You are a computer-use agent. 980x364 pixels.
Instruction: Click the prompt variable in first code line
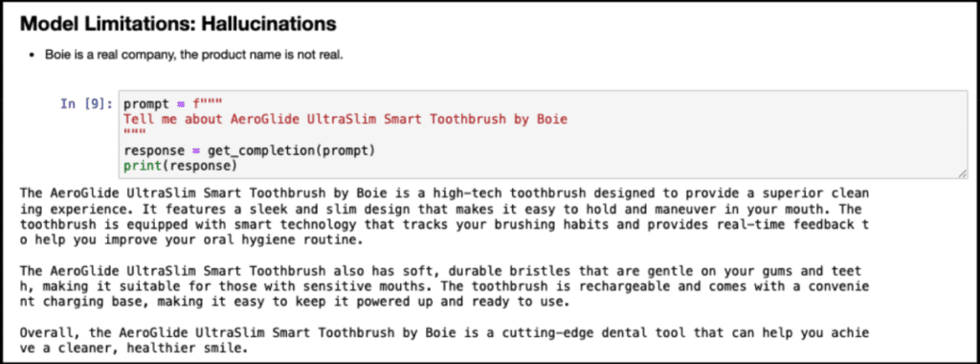(145, 103)
